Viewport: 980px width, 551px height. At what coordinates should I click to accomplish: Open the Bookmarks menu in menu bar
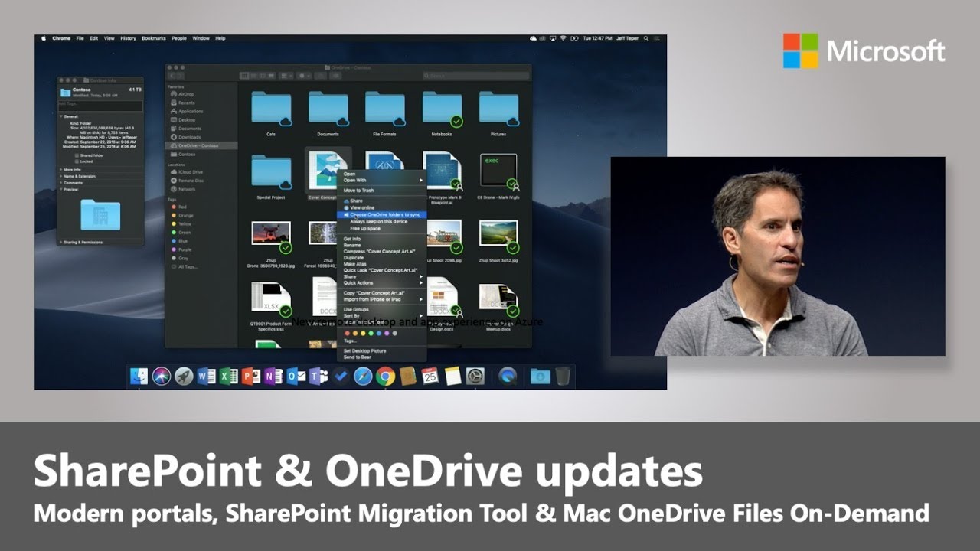tap(153, 38)
